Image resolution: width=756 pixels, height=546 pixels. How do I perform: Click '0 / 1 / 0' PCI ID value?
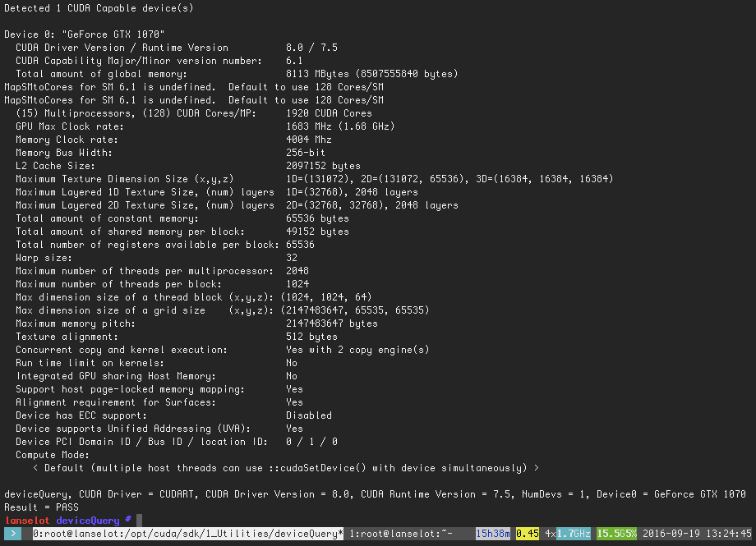pyautogui.click(x=311, y=442)
